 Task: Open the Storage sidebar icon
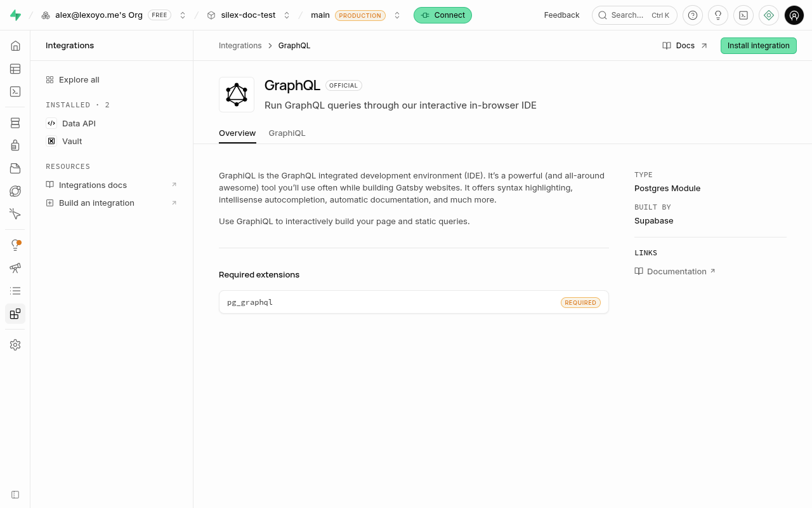point(15,168)
